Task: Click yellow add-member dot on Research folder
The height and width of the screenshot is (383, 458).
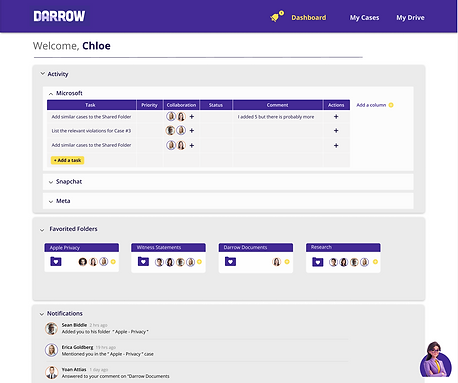Action: pyautogui.click(x=375, y=262)
